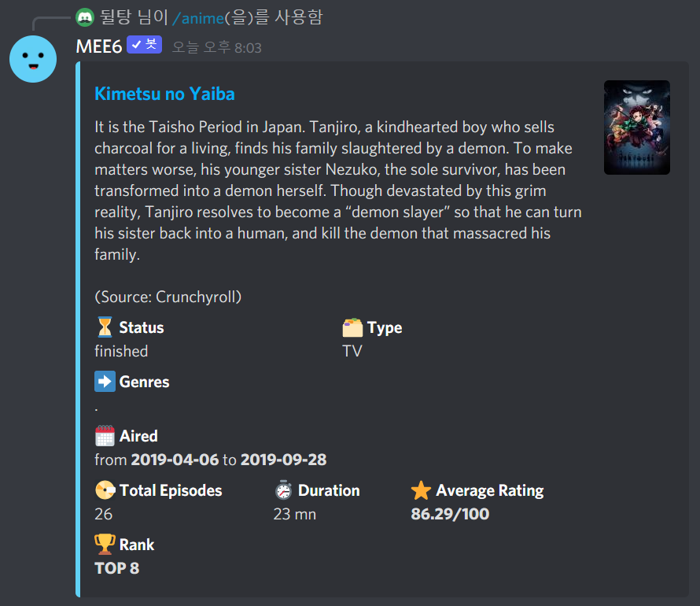Click the blue embed color bar
This screenshot has height=606, width=700.
pyautogui.click(x=78, y=329)
